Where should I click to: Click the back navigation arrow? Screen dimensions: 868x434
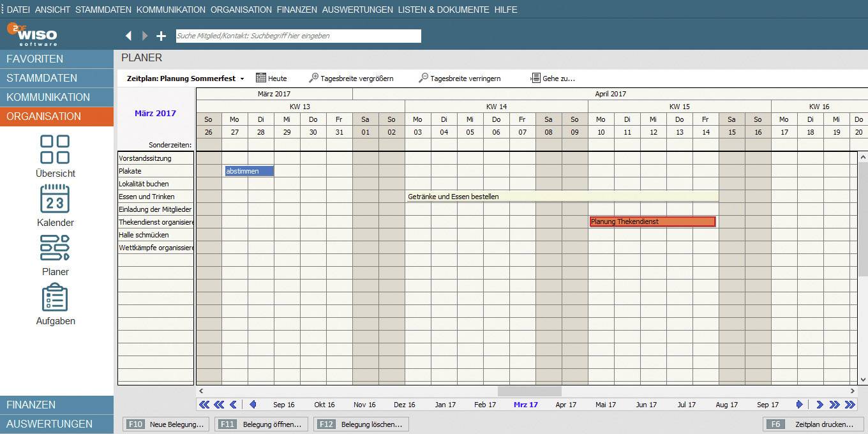tap(128, 36)
